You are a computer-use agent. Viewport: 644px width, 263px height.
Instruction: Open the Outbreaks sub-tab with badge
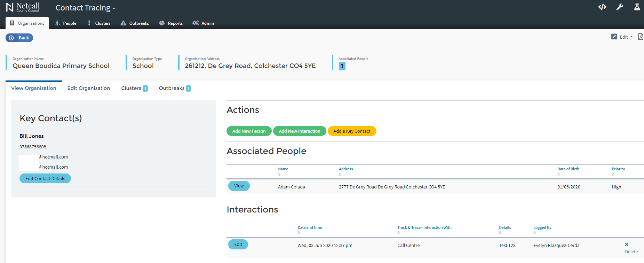tap(175, 88)
